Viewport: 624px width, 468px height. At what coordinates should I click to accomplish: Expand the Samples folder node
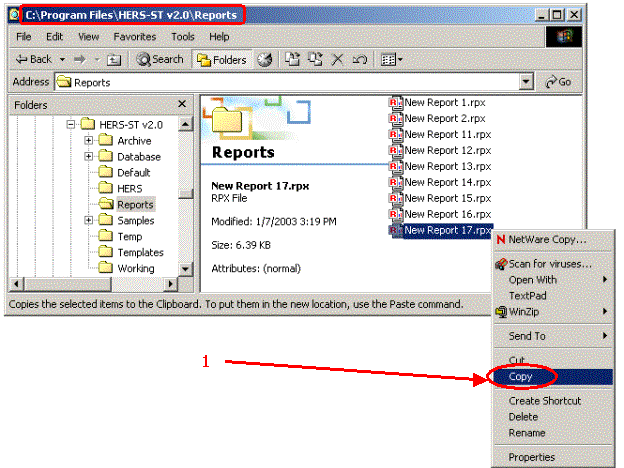88,220
